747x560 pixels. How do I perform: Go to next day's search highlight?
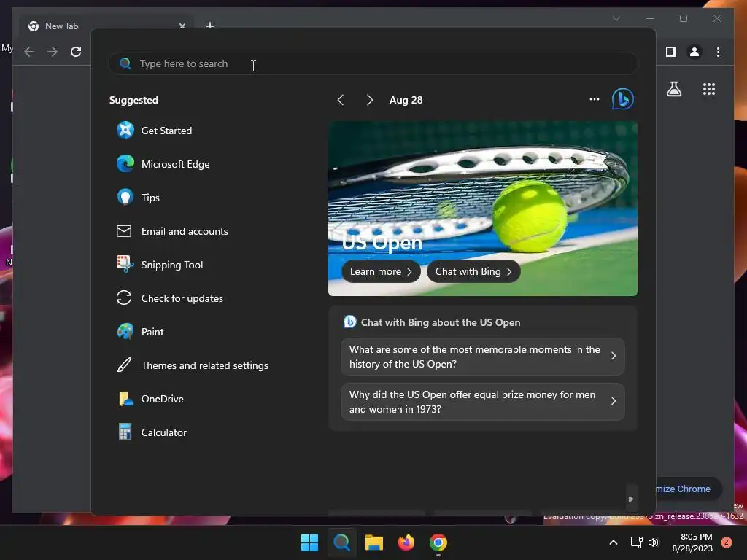(369, 100)
